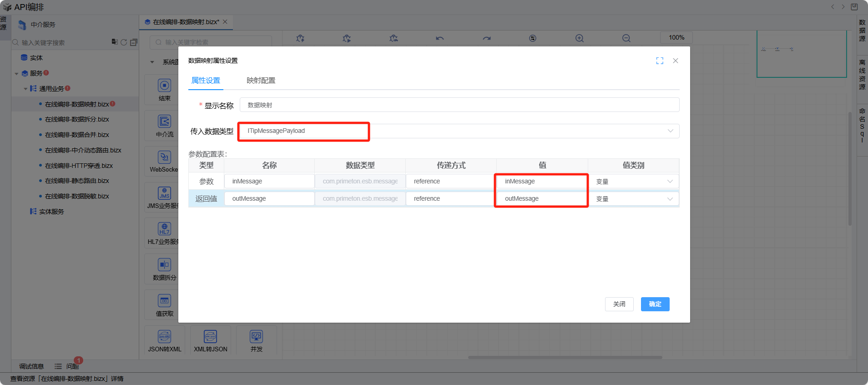Click the undo icon in the canvas toolbar
The height and width of the screenshot is (385, 868).
pyautogui.click(x=439, y=38)
